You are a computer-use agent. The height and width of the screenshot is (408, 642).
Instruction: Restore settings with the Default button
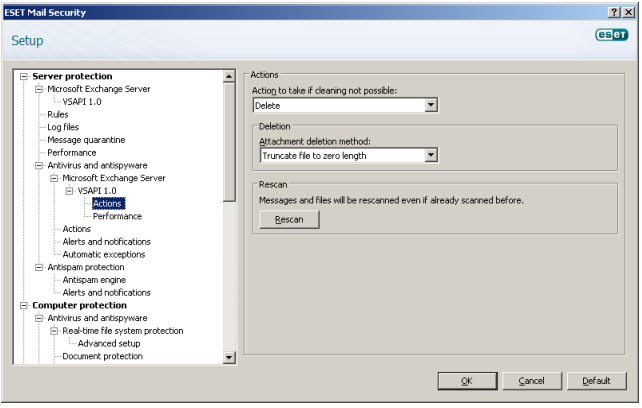[596, 381]
